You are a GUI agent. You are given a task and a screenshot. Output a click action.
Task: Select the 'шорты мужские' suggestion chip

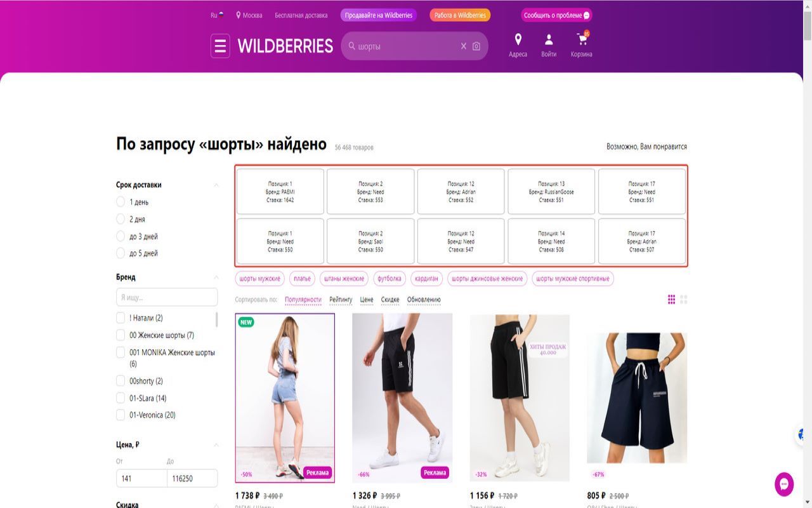pyautogui.click(x=260, y=279)
